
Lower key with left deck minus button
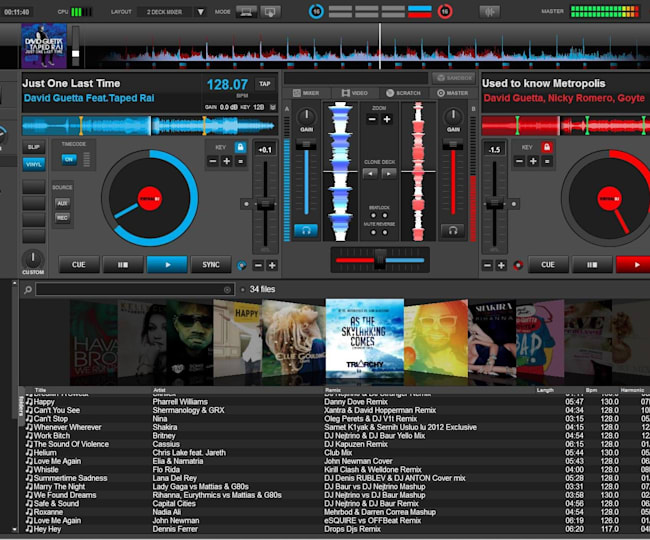[x=213, y=161]
